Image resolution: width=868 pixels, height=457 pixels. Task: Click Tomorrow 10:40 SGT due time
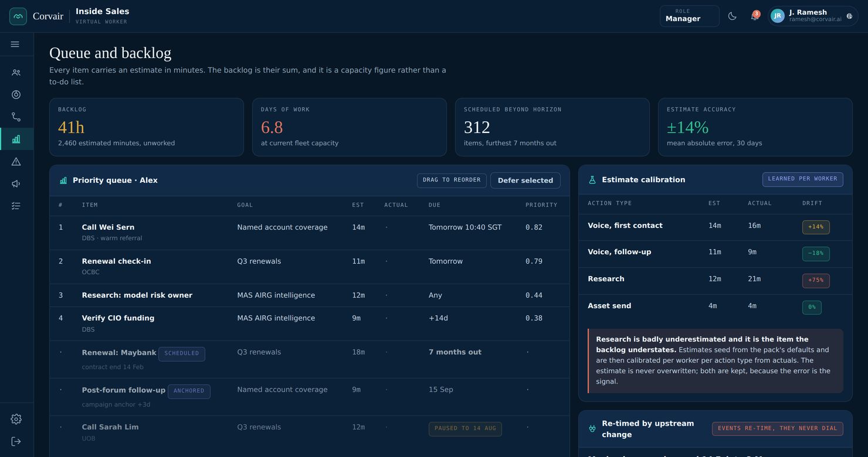465,227
